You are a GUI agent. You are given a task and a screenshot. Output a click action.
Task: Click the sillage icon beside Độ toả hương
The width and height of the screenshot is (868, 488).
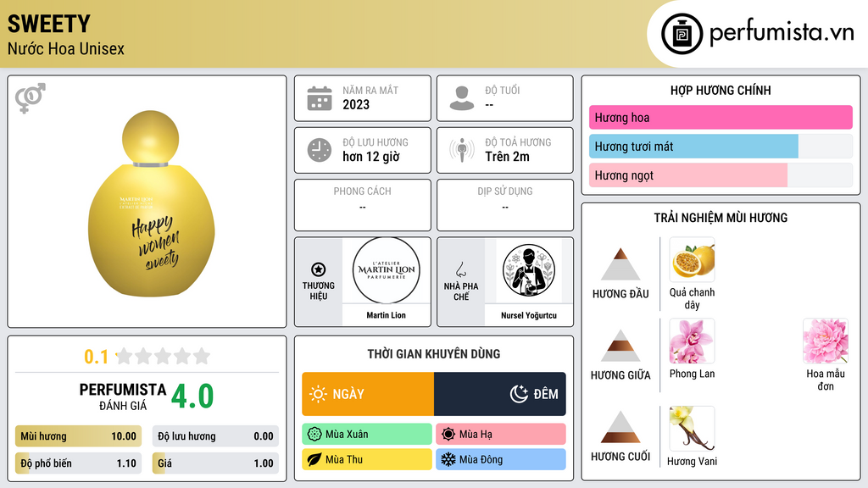coord(462,150)
